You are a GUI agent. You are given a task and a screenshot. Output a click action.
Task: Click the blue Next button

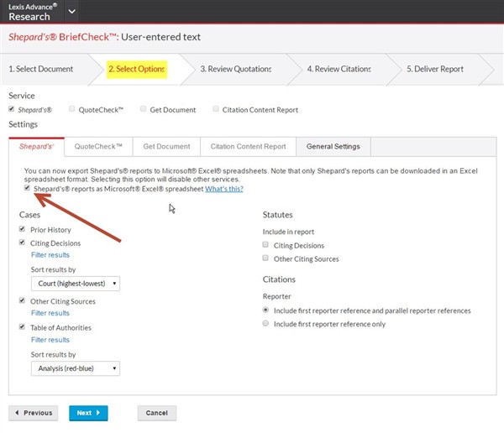(x=88, y=413)
